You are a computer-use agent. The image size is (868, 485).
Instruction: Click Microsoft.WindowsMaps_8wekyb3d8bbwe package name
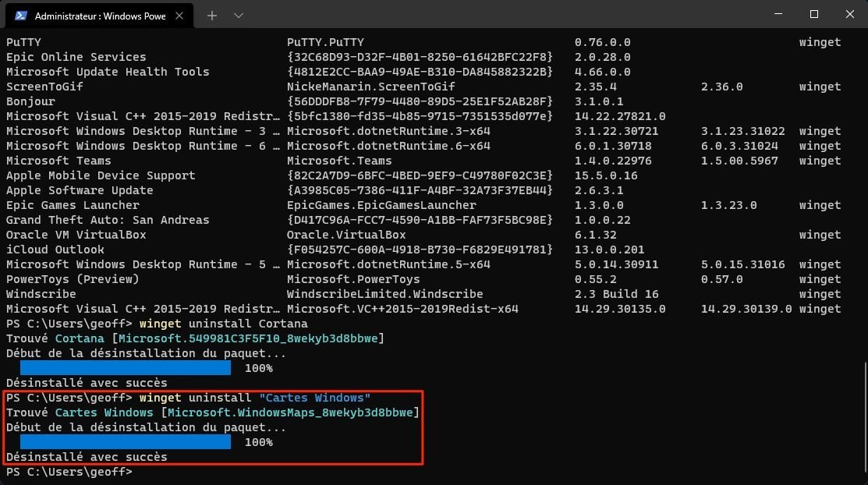click(x=290, y=412)
